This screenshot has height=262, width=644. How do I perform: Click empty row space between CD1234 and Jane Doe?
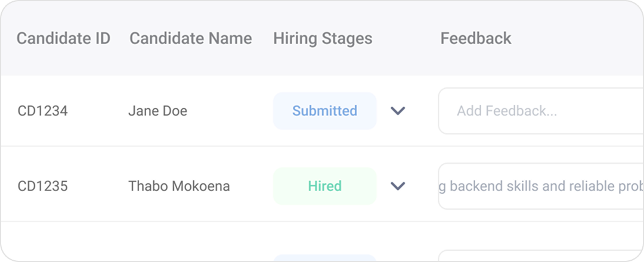coord(98,111)
